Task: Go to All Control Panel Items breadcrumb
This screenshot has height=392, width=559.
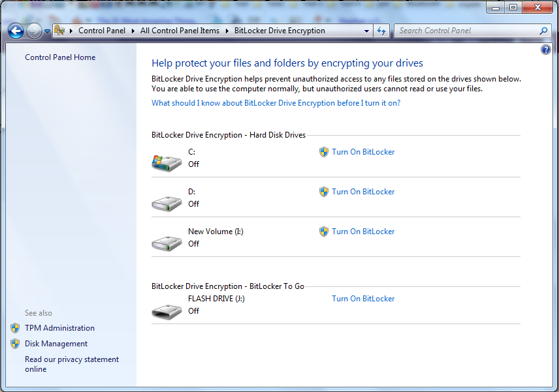Action: [180, 31]
